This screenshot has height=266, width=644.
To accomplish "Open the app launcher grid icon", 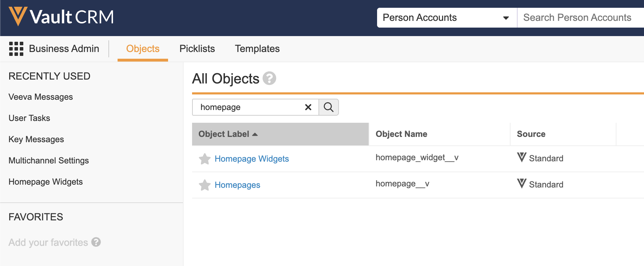I will [x=16, y=49].
